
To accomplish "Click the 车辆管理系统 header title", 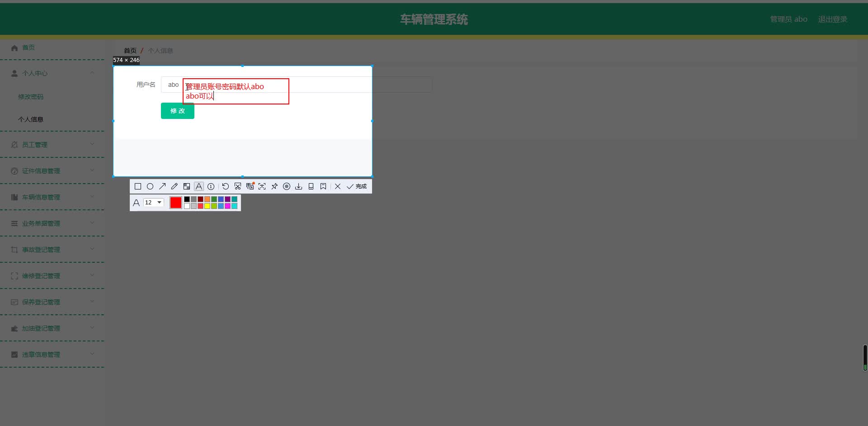I will click(x=434, y=19).
